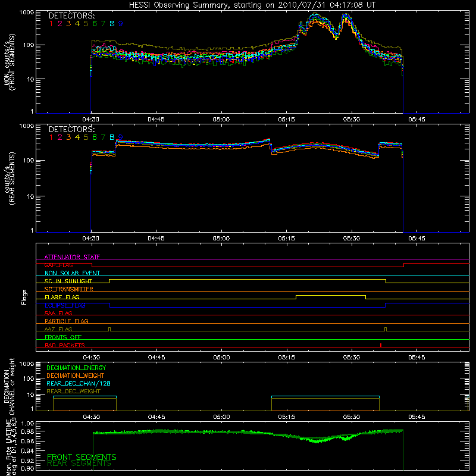The image size is (476, 476).
Task: Click 04:45 tick label under decimation plot
Action: point(156,417)
